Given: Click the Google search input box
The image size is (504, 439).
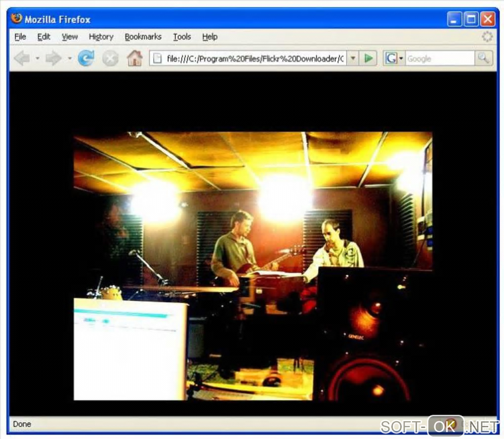Looking at the screenshot, I should 440,58.
